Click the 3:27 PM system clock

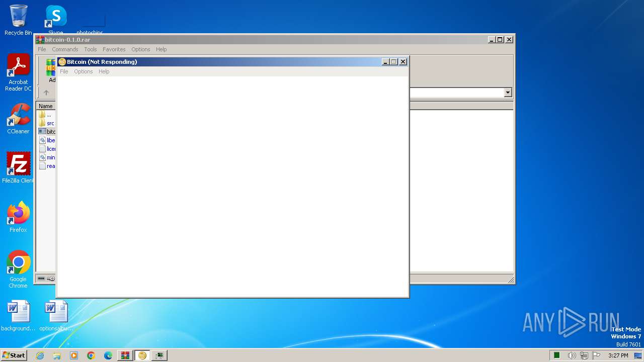618,355
